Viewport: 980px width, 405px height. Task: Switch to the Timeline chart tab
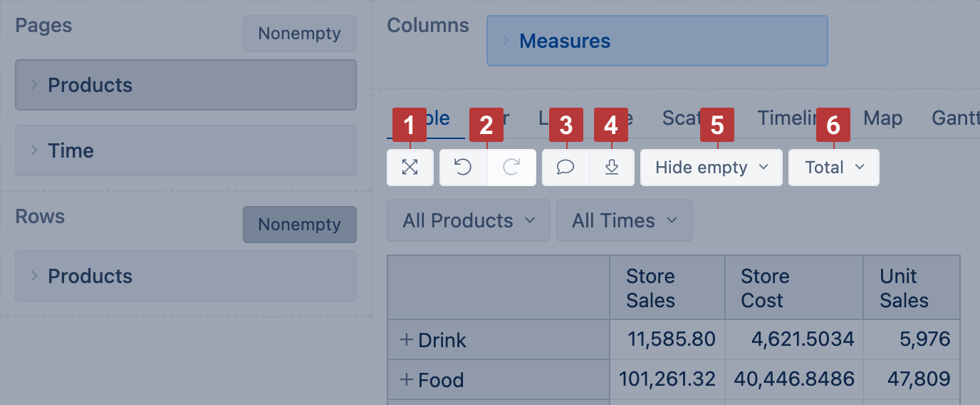pyautogui.click(x=783, y=118)
